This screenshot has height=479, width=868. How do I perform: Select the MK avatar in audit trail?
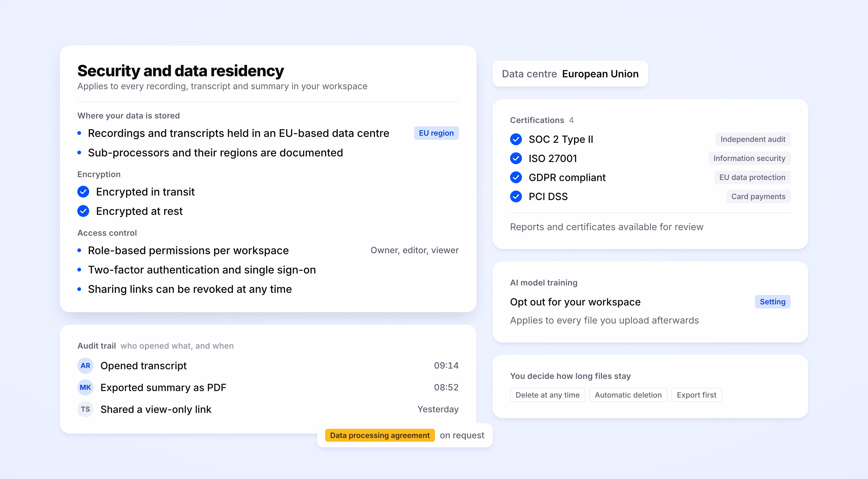click(x=86, y=388)
